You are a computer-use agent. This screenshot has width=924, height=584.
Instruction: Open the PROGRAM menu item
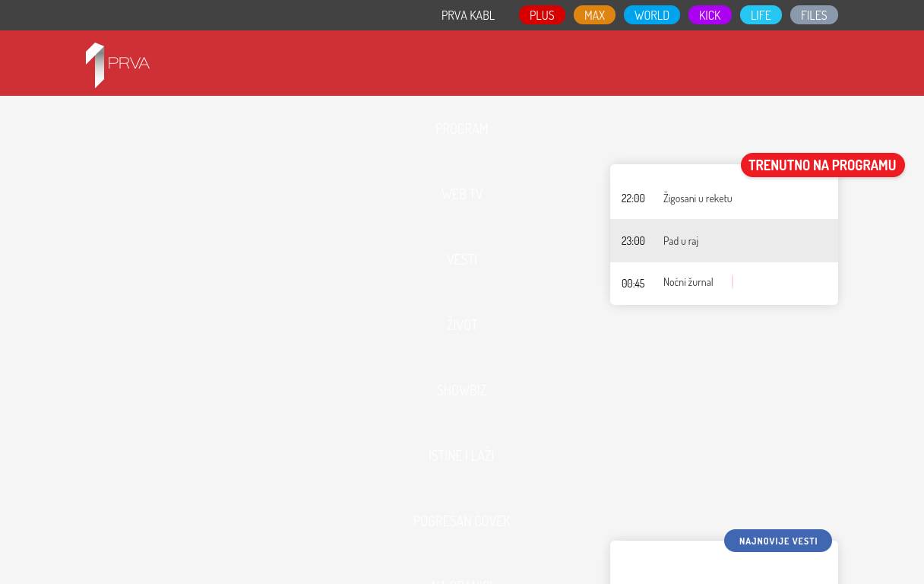click(461, 129)
